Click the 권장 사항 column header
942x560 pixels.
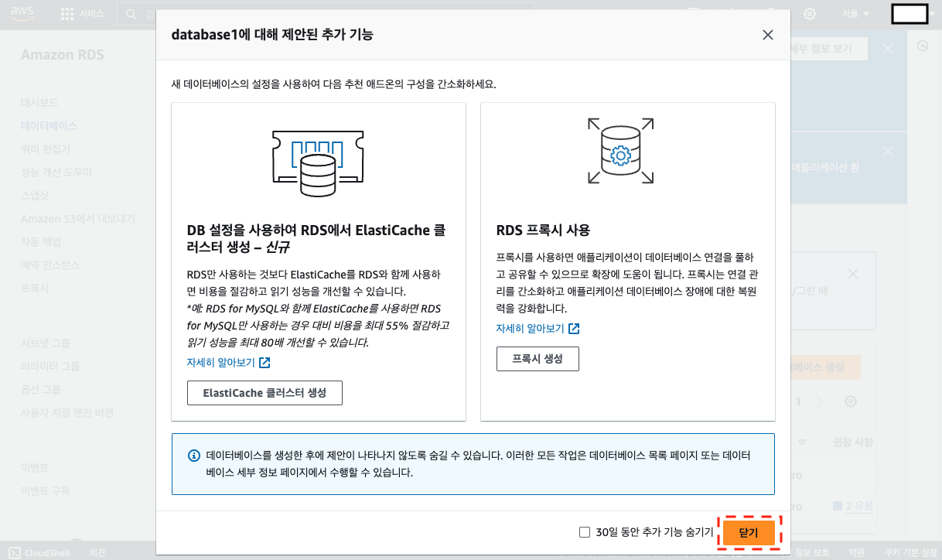(852, 442)
